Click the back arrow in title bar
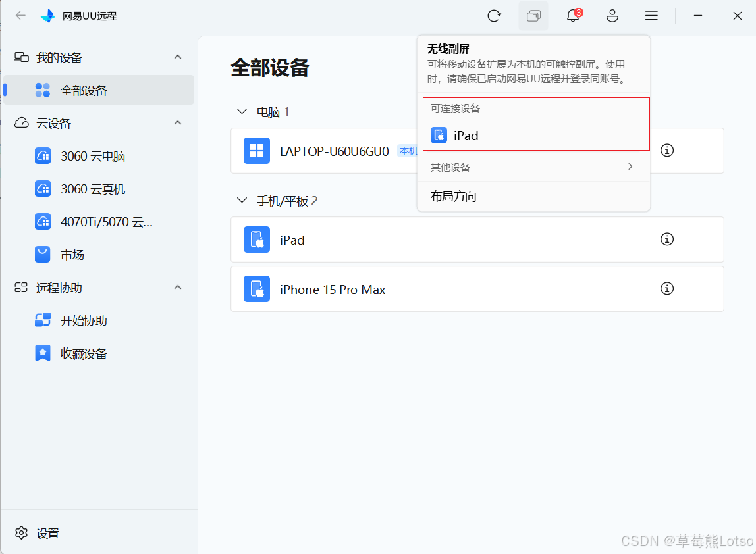 click(x=20, y=15)
